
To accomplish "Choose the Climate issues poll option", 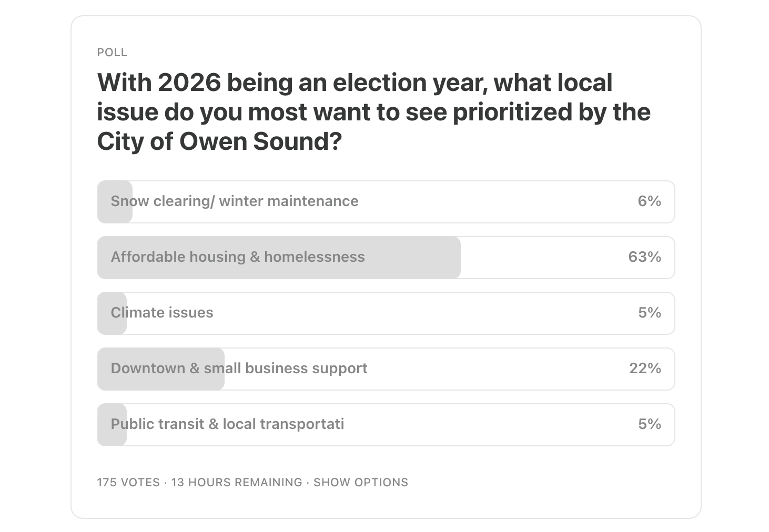I will 386,313.
